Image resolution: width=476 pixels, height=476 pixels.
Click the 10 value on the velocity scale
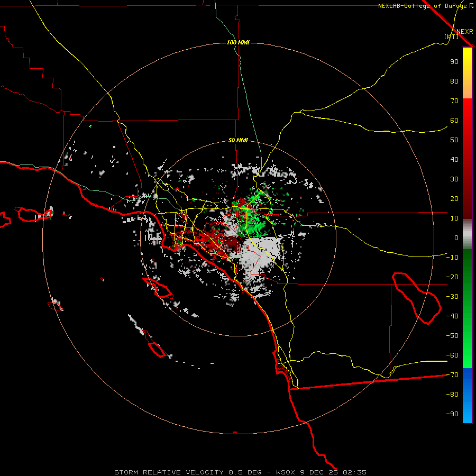(x=454, y=218)
